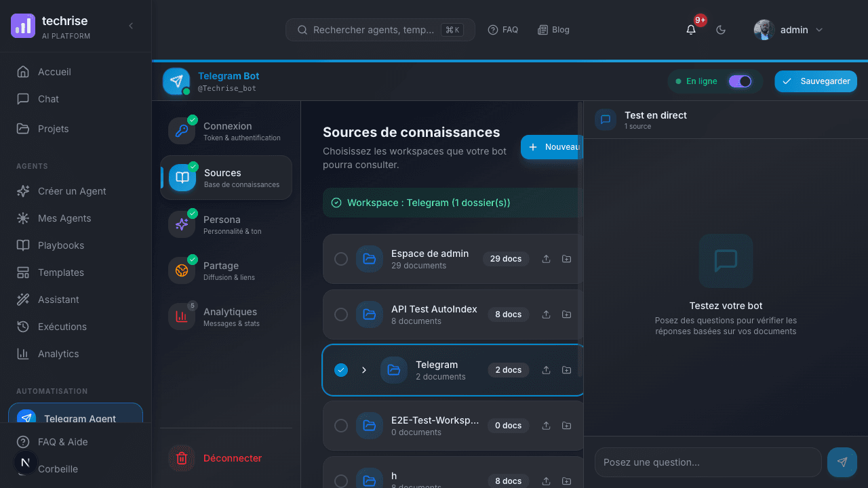Click the 2 docs badge for Telegram

(x=509, y=370)
